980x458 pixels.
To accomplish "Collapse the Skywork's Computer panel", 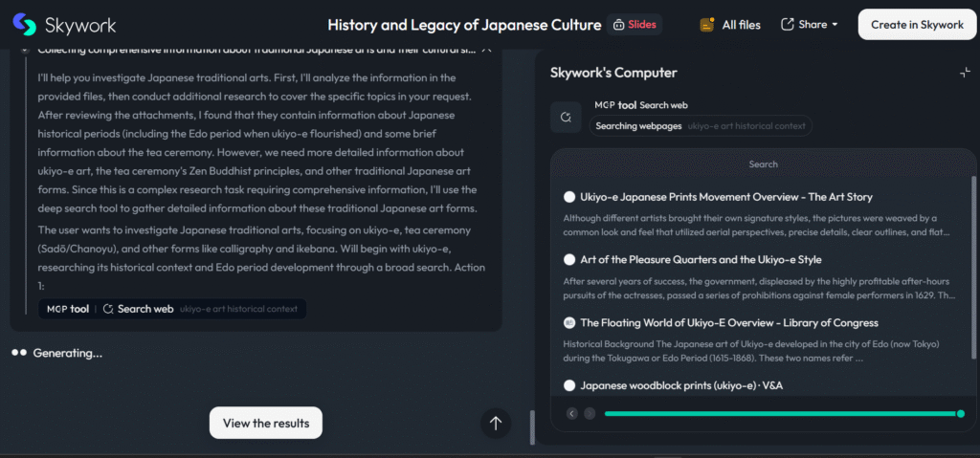I will (x=964, y=74).
